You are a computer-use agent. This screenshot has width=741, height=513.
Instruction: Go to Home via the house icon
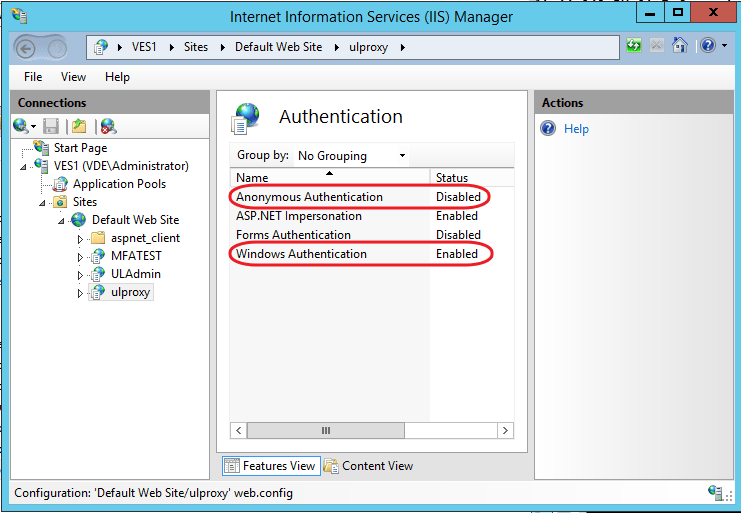[x=680, y=46]
